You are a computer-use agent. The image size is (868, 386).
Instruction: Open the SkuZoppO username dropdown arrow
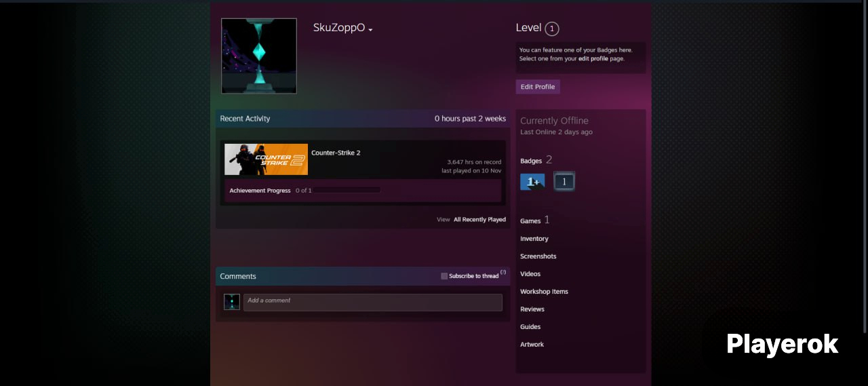pos(370,30)
